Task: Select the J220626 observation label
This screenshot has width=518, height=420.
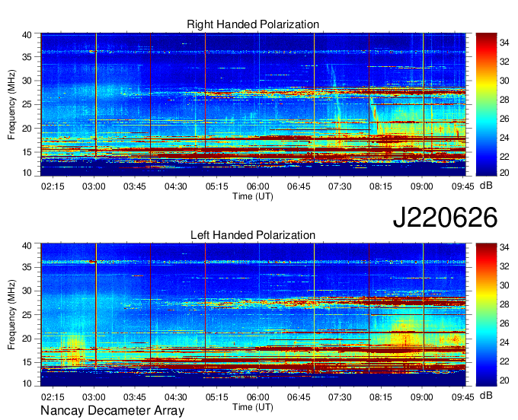Action: (x=445, y=218)
